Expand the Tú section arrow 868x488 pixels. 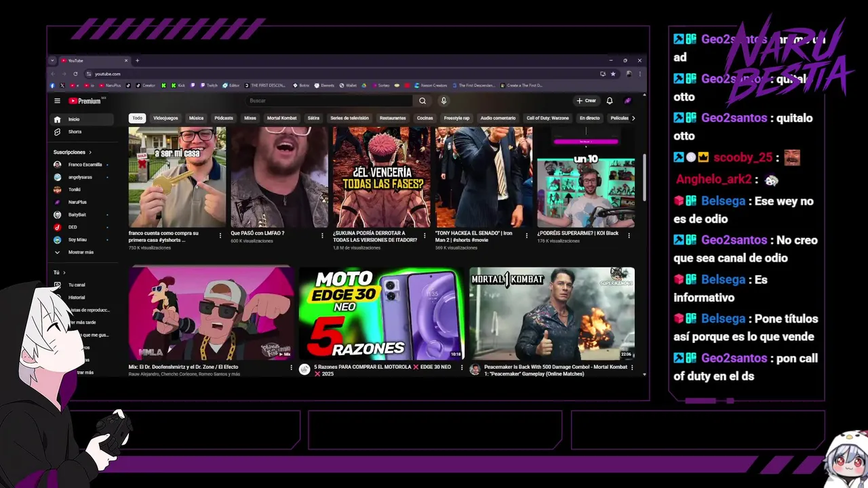pos(64,272)
